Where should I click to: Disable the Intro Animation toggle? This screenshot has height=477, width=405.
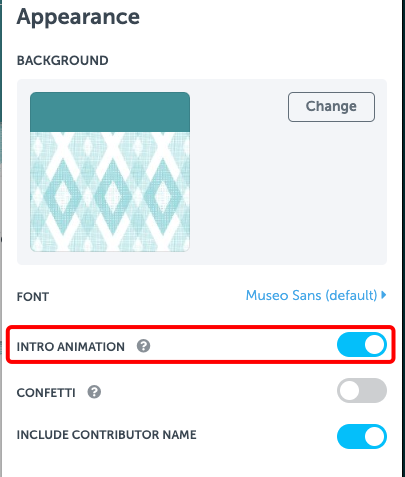click(x=362, y=345)
